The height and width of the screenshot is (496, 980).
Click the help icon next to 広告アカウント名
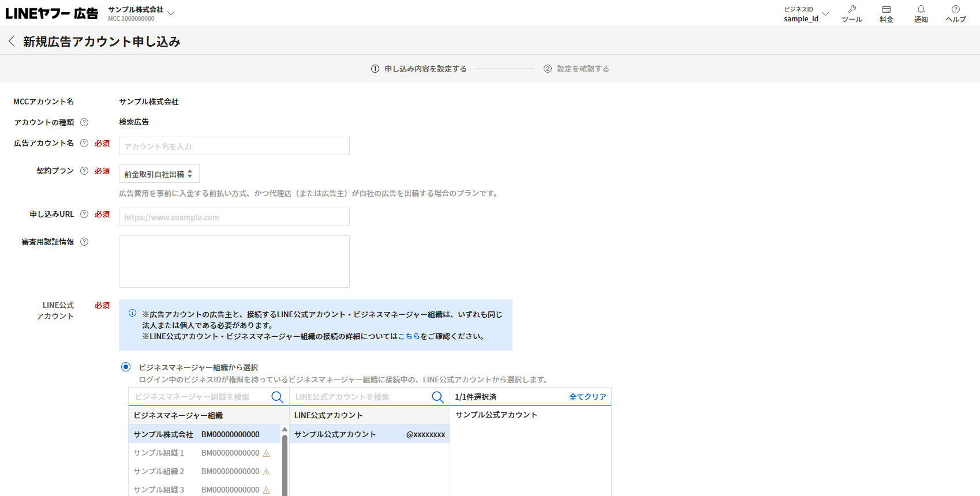pyautogui.click(x=84, y=143)
